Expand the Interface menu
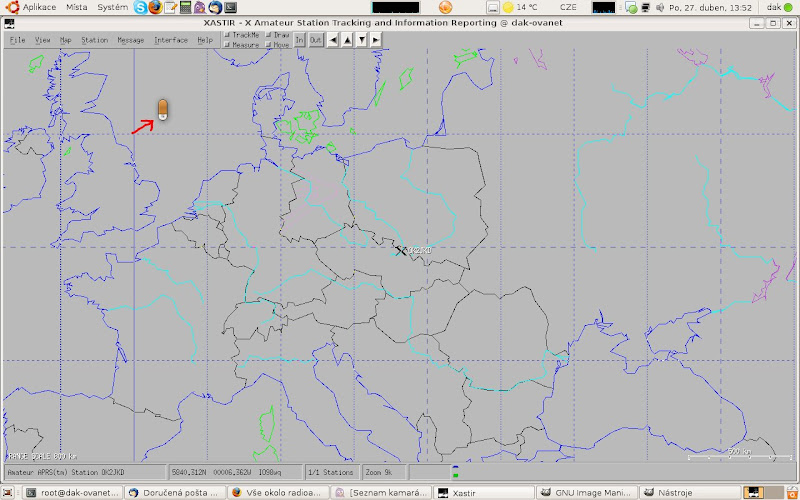800x500 pixels. tap(170, 40)
